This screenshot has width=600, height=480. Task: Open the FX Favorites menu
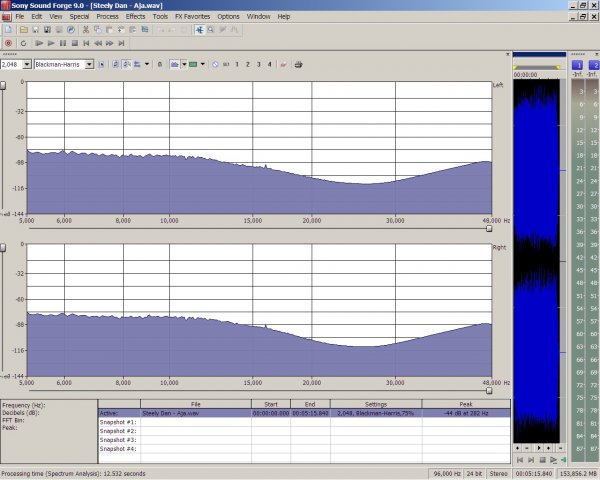coord(192,17)
